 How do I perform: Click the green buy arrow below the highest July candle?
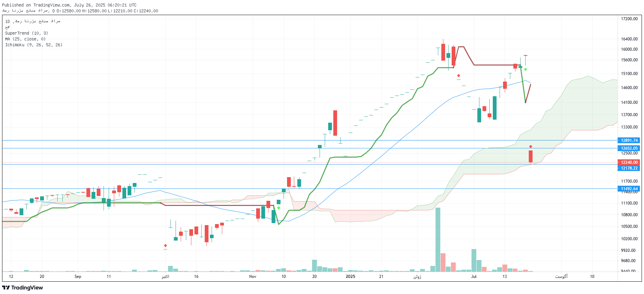point(525,69)
